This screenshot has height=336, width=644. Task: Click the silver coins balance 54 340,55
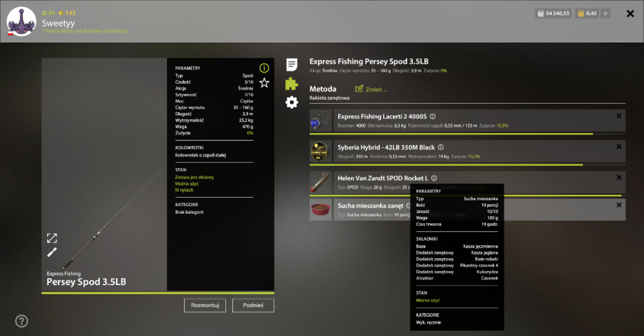(553, 14)
